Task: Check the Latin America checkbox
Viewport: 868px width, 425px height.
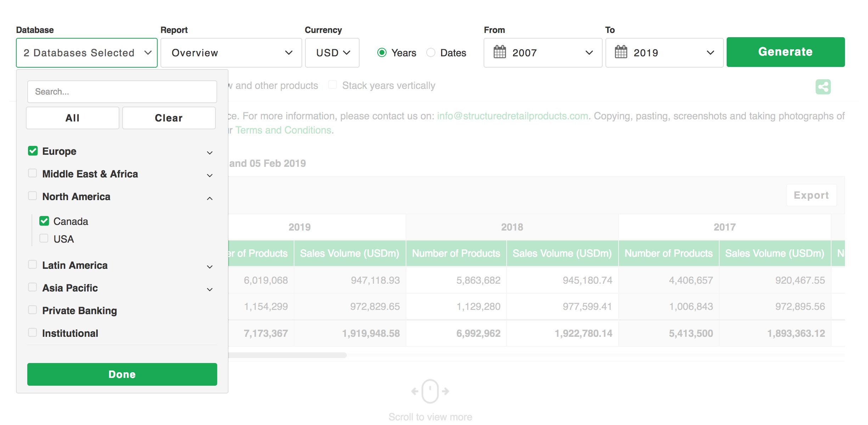Action: (33, 265)
